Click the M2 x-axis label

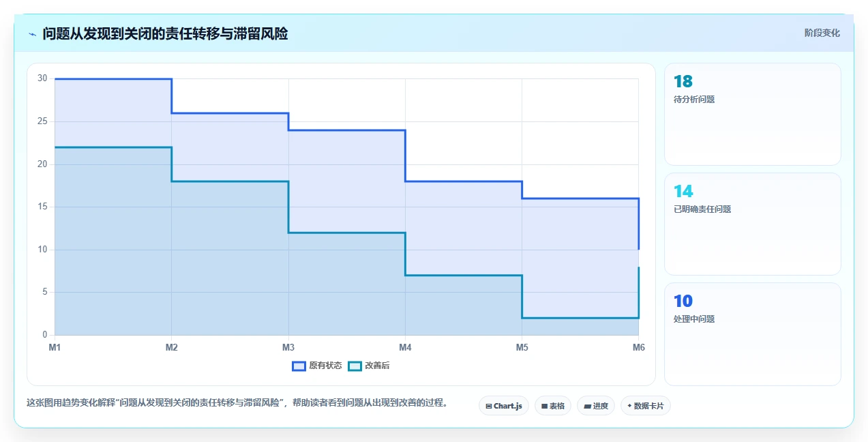point(172,347)
